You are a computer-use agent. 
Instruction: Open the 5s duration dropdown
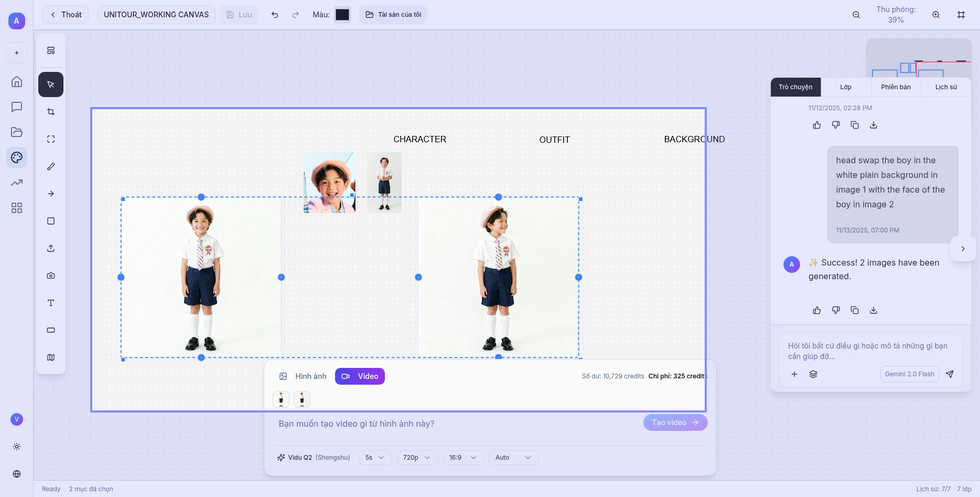pos(375,458)
